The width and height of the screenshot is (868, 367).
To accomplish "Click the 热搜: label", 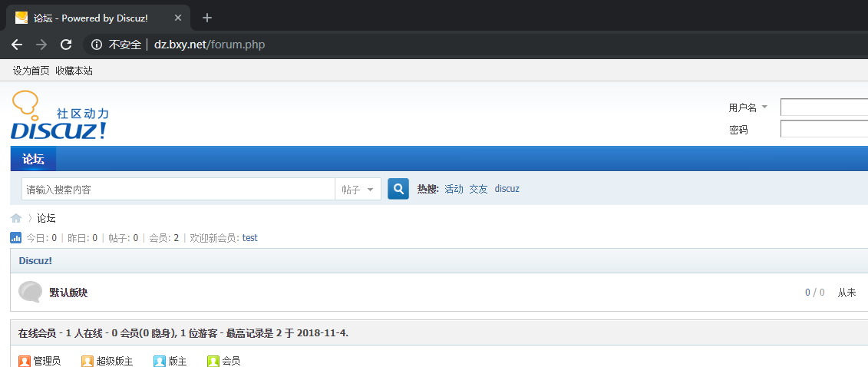I will pyautogui.click(x=428, y=189).
